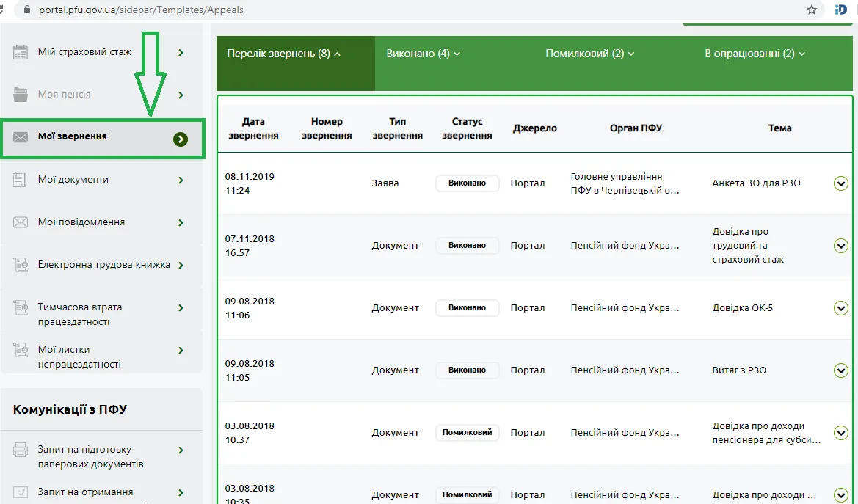Click the folder icon beside Моя пенсія
Viewport: 858px width, 504px height.
coord(21,94)
